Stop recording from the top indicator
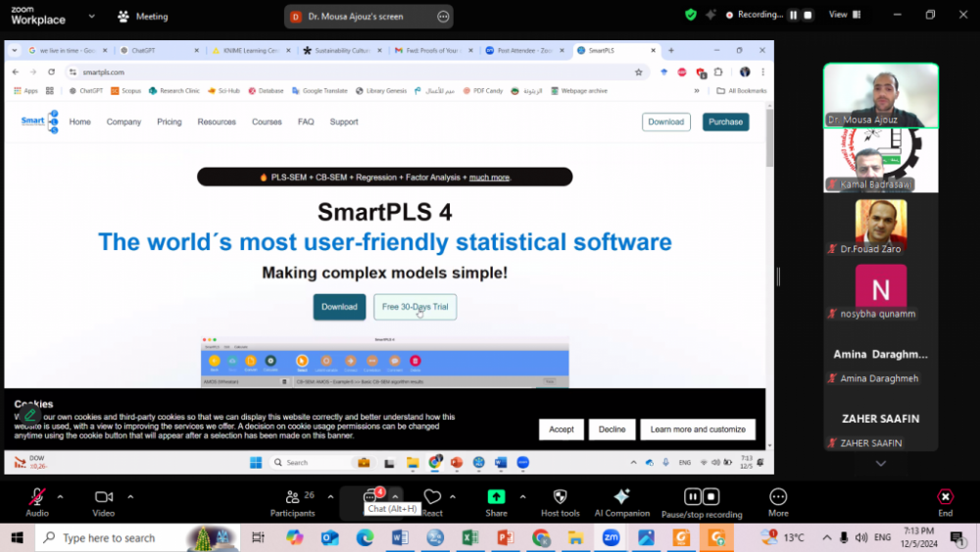The width and height of the screenshot is (980, 552). tap(808, 15)
